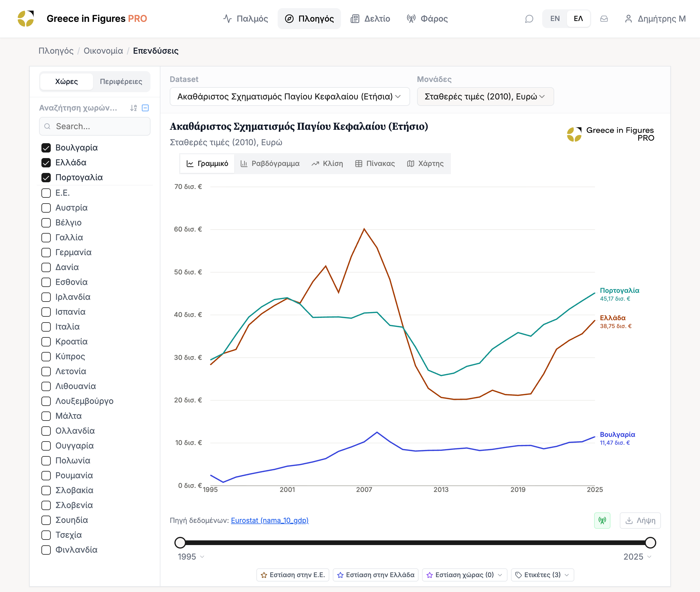Click the Λήψη download button
This screenshot has width=700, height=592.
[x=640, y=521]
